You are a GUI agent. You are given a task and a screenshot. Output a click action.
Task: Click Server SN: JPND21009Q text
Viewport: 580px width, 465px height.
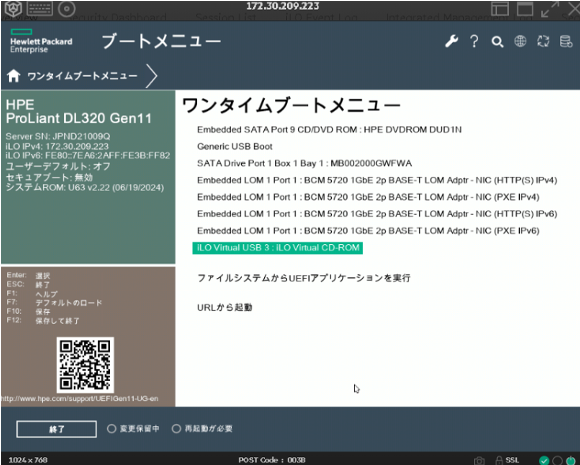[x=58, y=137]
